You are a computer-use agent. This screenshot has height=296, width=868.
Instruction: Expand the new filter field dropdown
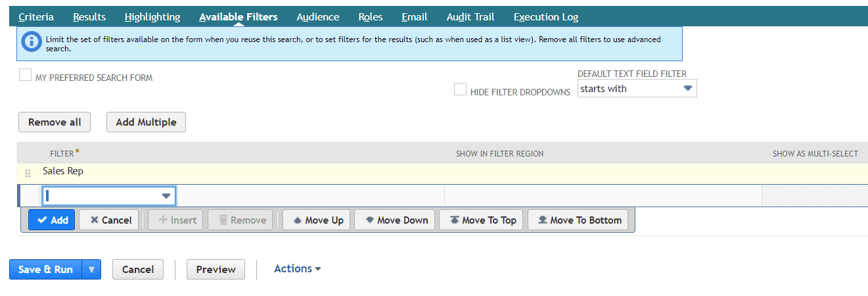pos(166,196)
